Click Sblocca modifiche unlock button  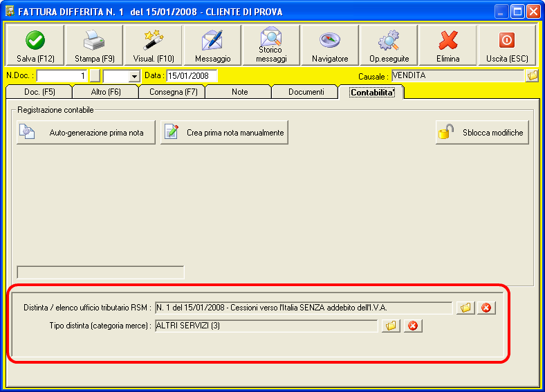pyautogui.click(x=482, y=133)
